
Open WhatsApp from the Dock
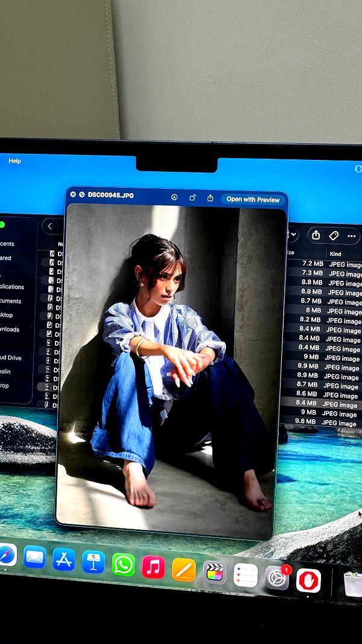click(123, 565)
